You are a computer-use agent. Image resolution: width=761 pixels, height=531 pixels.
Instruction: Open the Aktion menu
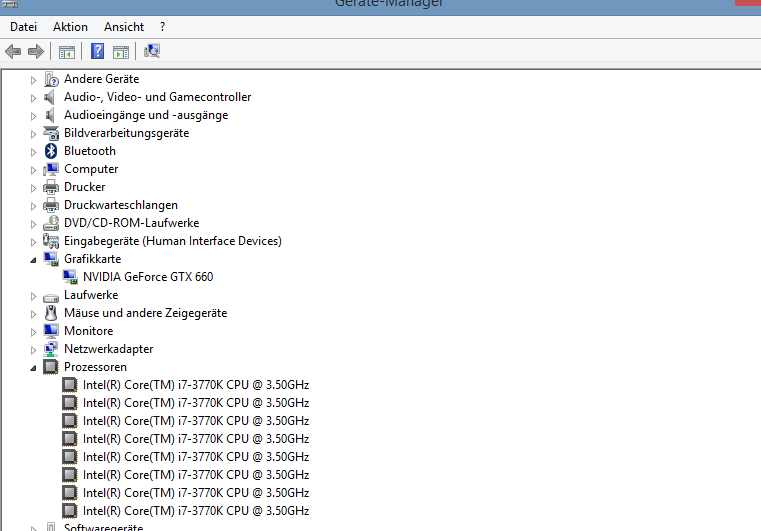pyautogui.click(x=70, y=27)
